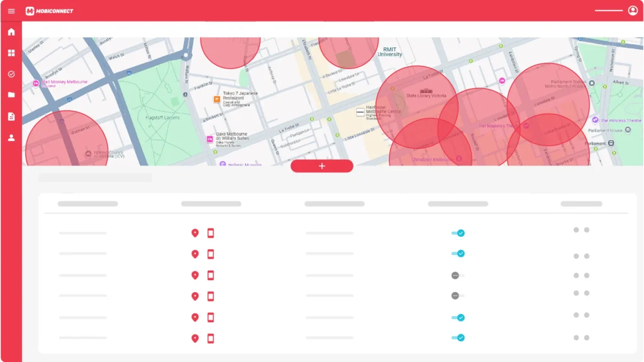Enable the off toggle in fourth row
This screenshot has height=362, width=644.
458,295
